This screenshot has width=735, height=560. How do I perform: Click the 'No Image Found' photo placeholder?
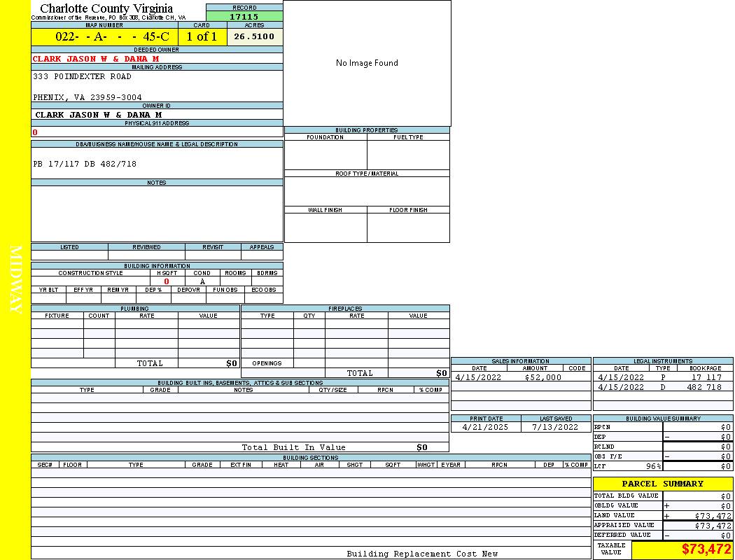pyautogui.click(x=367, y=63)
